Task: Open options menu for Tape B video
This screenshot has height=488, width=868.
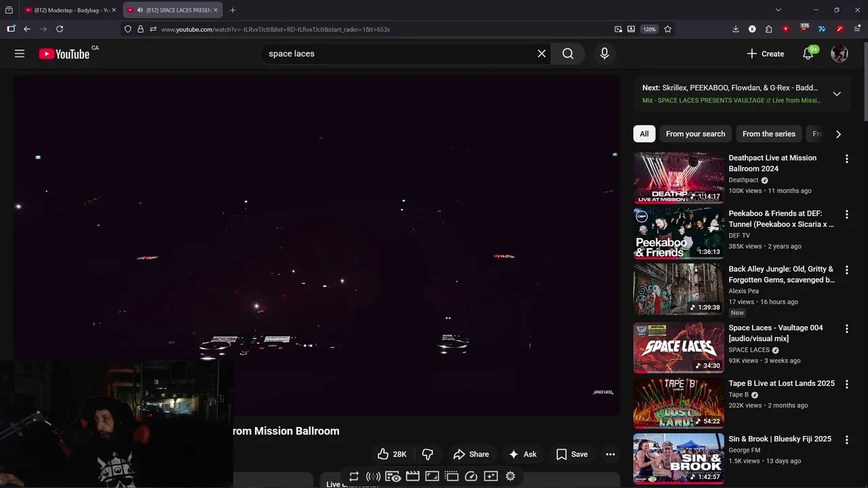Action: click(x=846, y=384)
